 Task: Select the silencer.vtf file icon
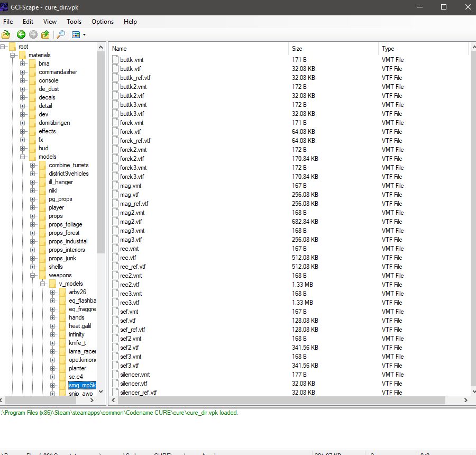coord(115,384)
